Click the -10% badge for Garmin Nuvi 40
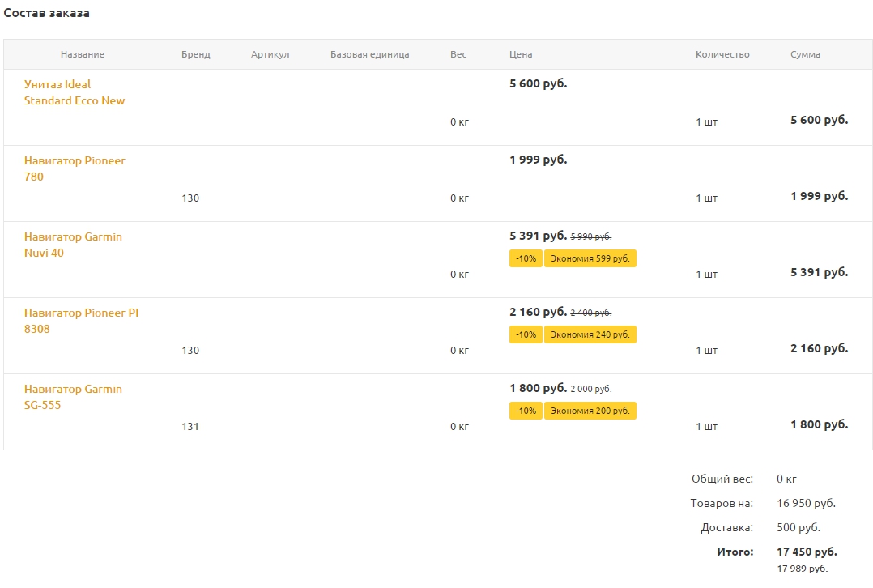This screenshot has width=873, height=588. [526, 258]
